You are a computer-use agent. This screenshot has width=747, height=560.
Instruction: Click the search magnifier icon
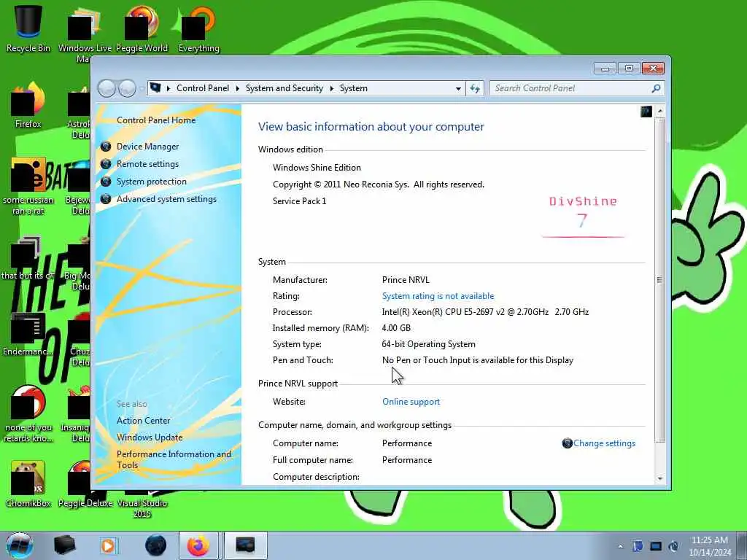click(656, 88)
